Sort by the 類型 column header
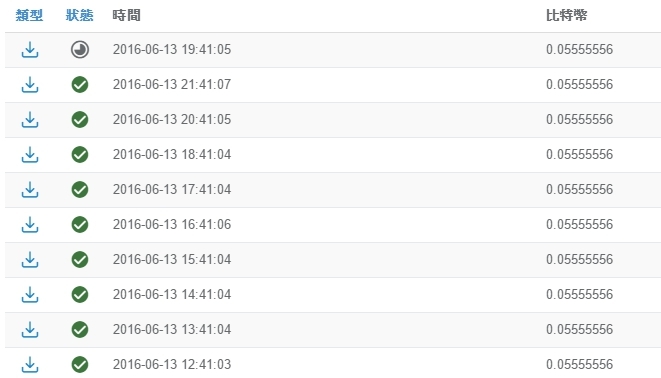The width and height of the screenshot is (661, 378). [29, 16]
